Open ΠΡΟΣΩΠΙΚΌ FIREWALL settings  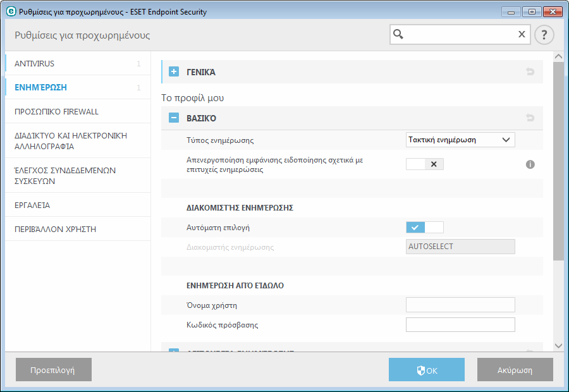(x=78, y=111)
